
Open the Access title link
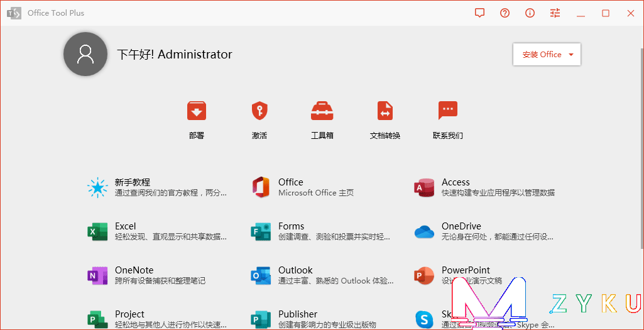coord(456,182)
